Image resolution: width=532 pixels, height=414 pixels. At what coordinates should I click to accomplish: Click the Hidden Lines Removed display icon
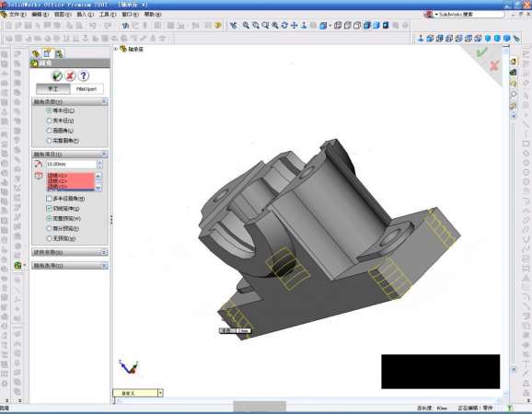(357, 26)
